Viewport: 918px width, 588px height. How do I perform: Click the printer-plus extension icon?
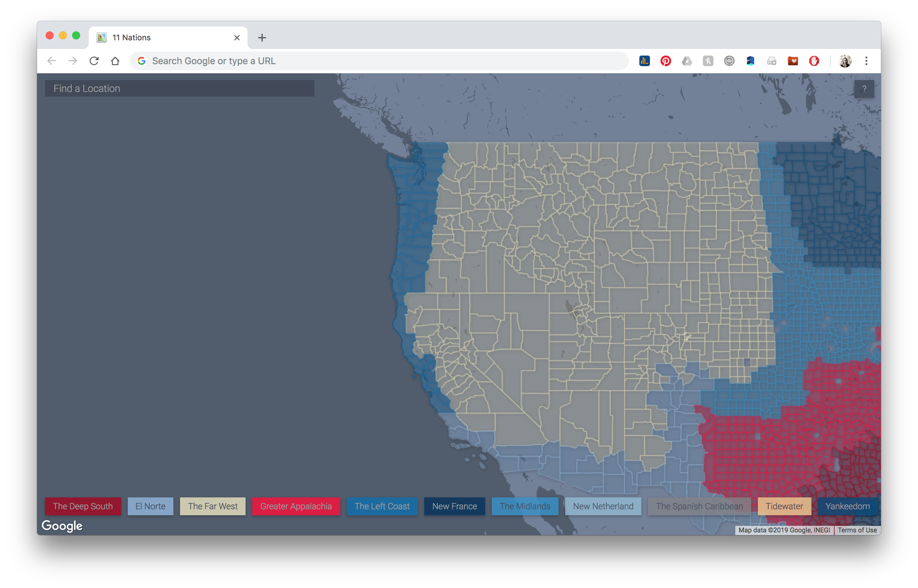click(x=771, y=61)
